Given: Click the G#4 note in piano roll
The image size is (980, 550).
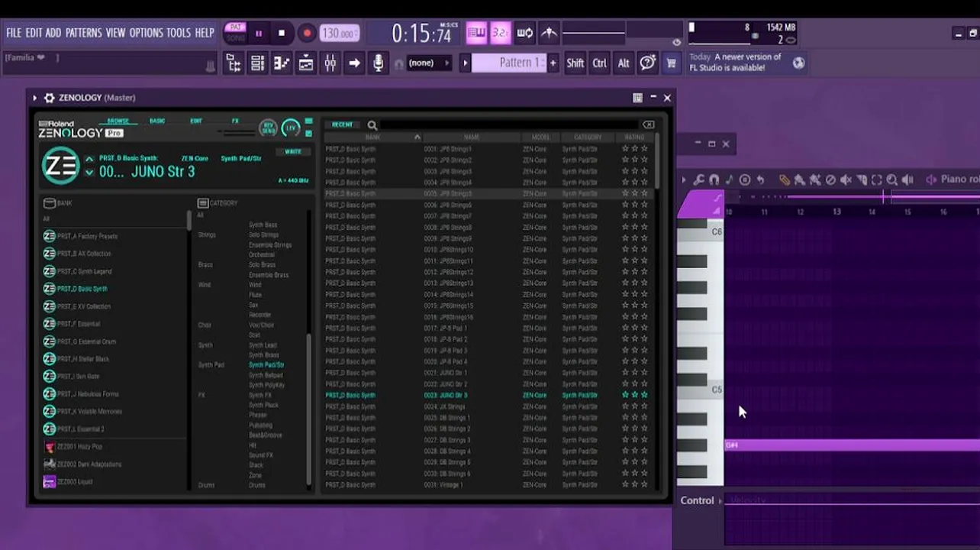Looking at the screenshot, I should (x=852, y=445).
